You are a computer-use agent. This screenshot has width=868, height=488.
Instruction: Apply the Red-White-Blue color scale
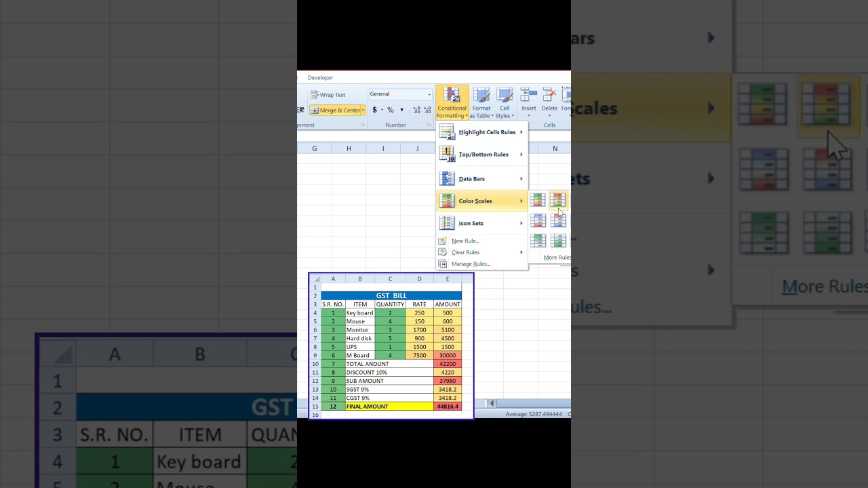[x=558, y=220]
